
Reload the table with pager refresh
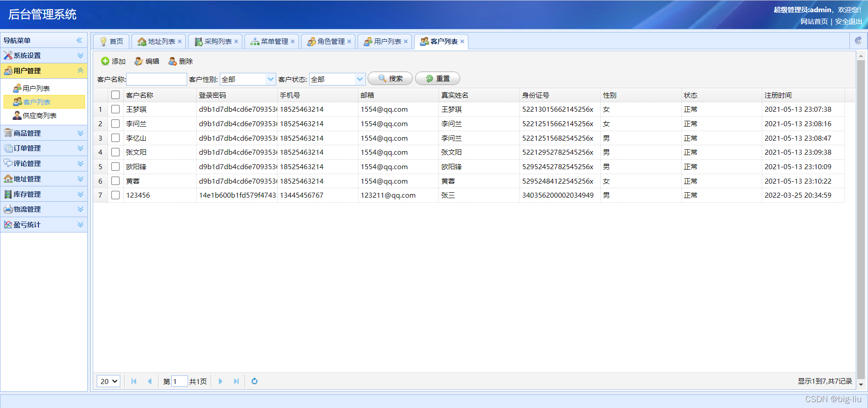point(255,381)
